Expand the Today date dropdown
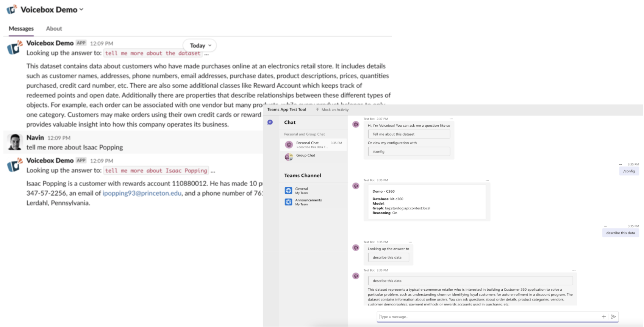Screen dimensions: 644x327 coord(200,45)
